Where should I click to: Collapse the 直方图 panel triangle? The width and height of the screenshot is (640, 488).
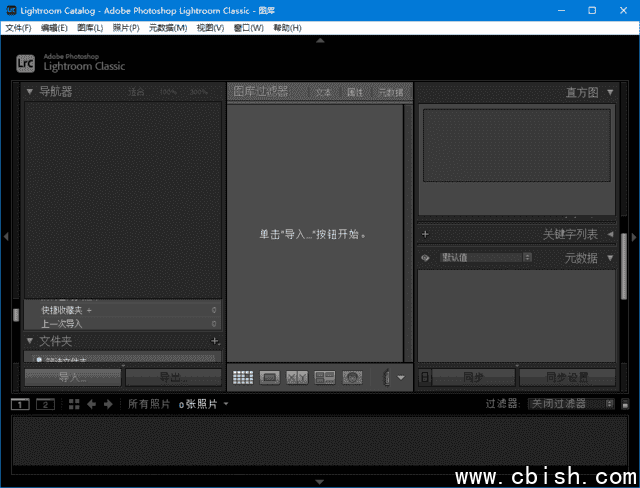(x=610, y=92)
